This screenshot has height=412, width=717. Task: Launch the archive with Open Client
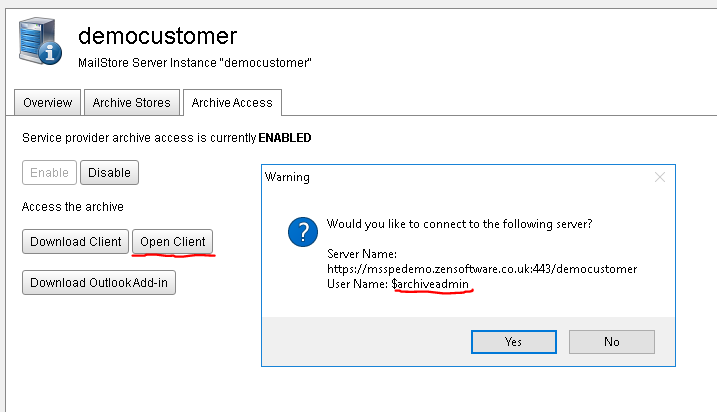coord(172,241)
